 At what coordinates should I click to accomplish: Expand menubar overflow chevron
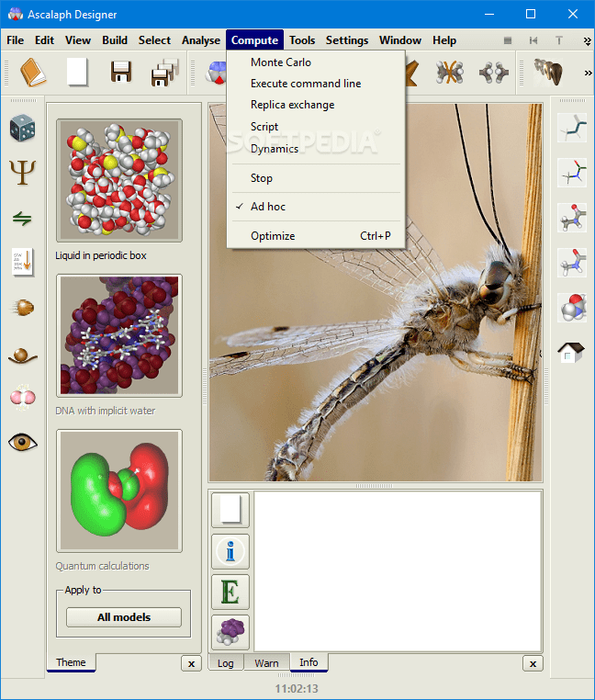587,41
